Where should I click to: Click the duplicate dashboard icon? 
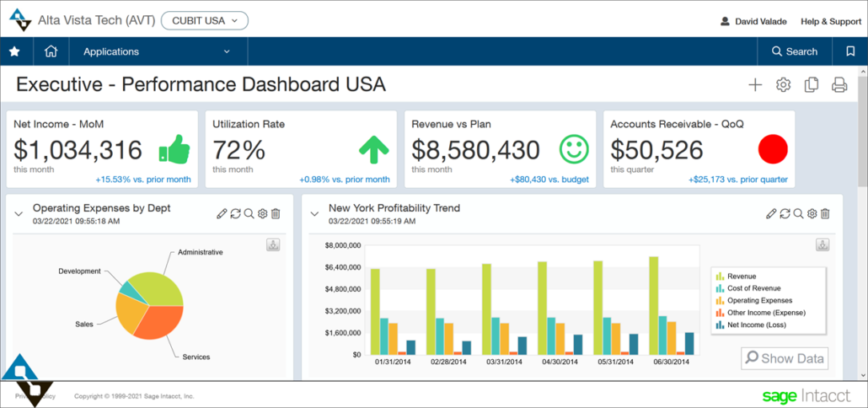click(812, 84)
